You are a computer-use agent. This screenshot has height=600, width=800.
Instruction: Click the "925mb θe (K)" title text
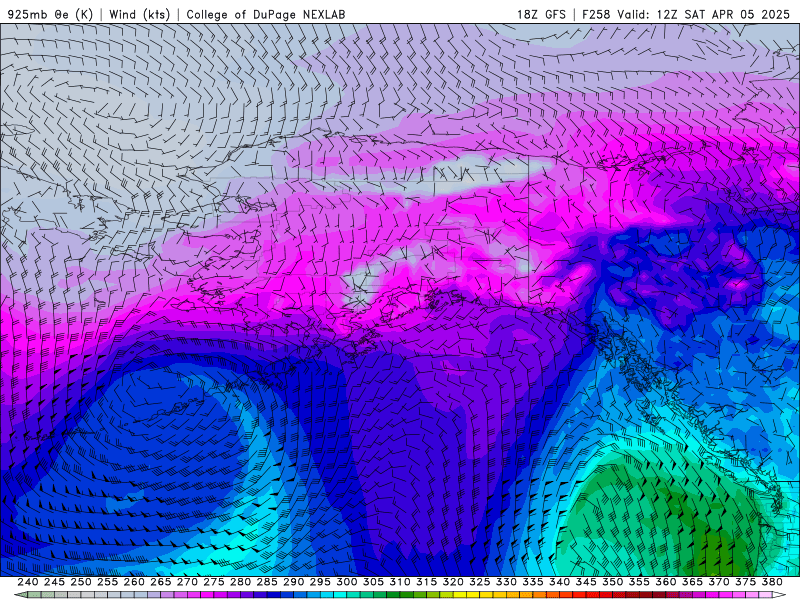pos(50,14)
